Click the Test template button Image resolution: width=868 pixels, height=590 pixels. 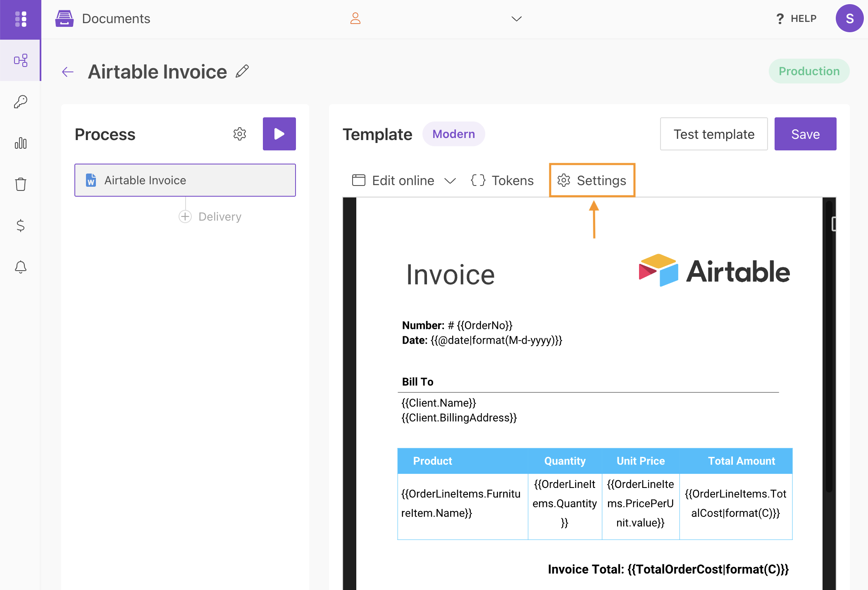pos(713,134)
